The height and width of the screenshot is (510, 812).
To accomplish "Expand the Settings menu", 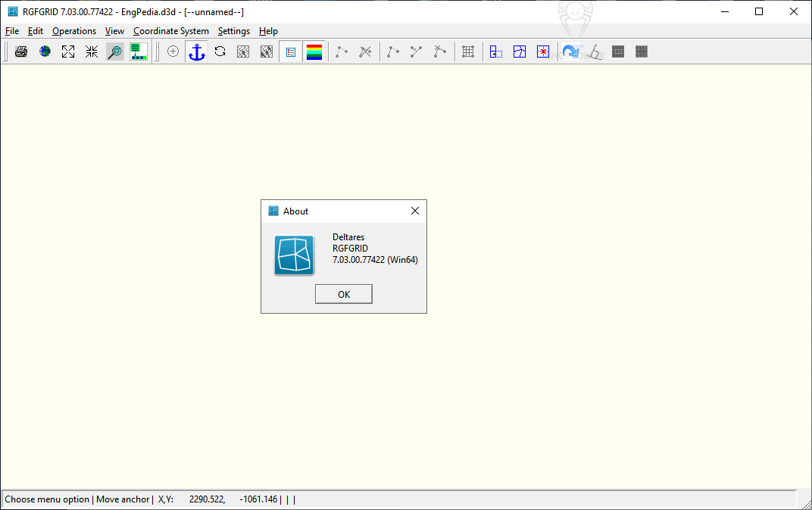I will 234,31.
